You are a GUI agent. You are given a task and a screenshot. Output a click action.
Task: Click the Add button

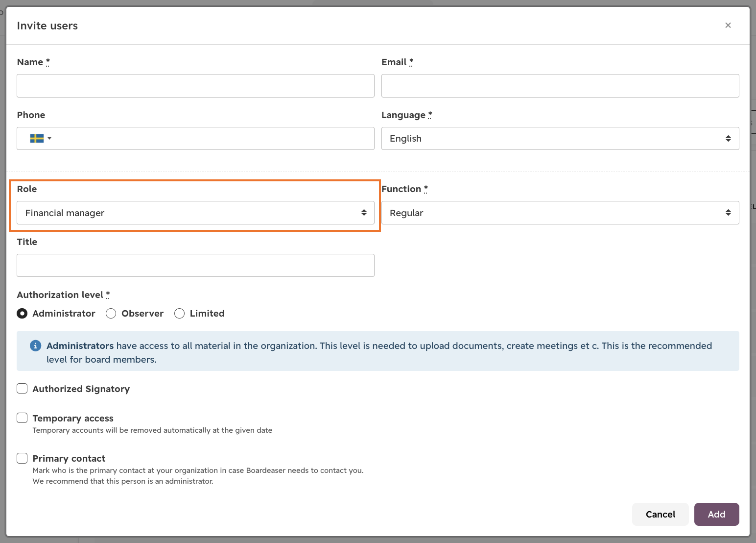tap(716, 514)
